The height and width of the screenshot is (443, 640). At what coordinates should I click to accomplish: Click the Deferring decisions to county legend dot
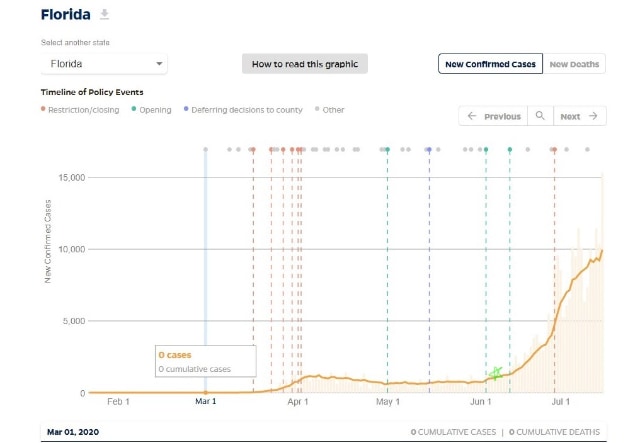(186, 109)
